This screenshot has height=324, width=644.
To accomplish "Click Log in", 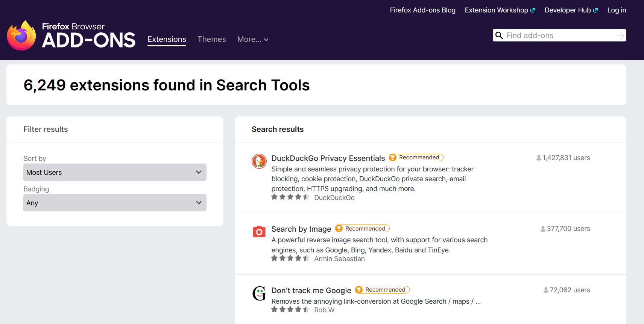I will tap(617, 10).
